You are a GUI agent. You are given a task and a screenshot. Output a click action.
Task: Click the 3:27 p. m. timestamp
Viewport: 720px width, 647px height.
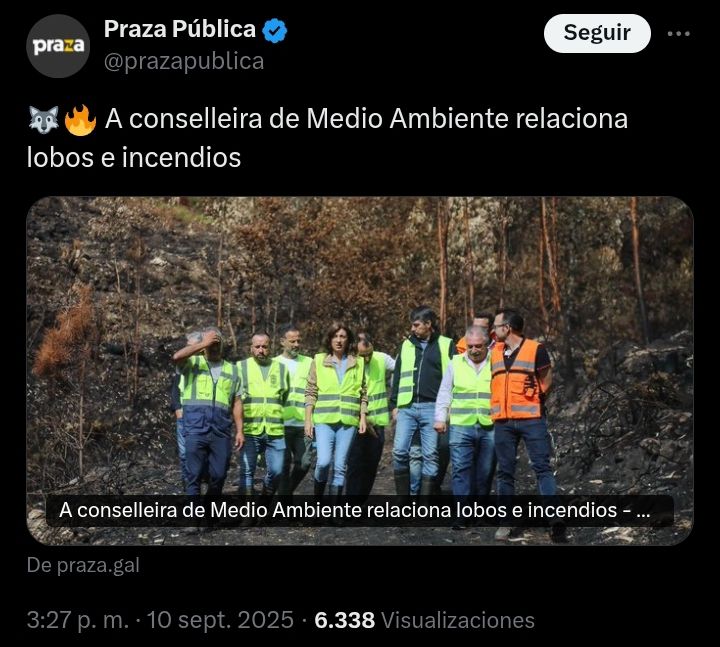(x=78, y=620)
